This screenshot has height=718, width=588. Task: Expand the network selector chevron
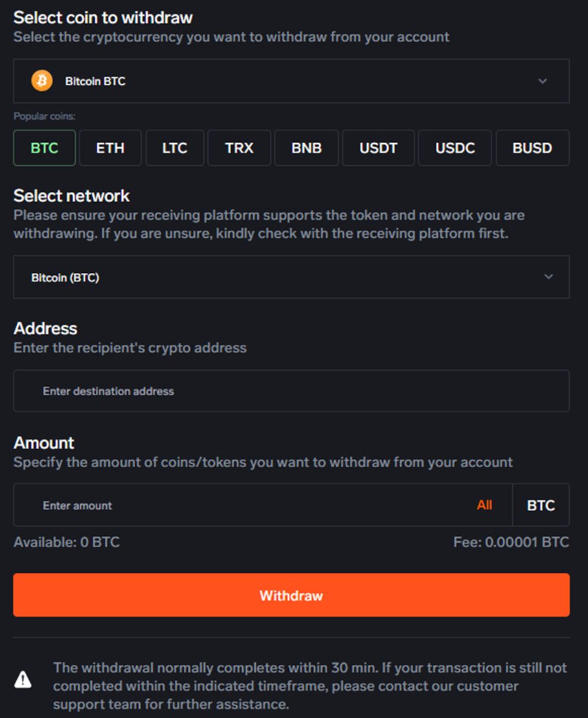[548, 277]
